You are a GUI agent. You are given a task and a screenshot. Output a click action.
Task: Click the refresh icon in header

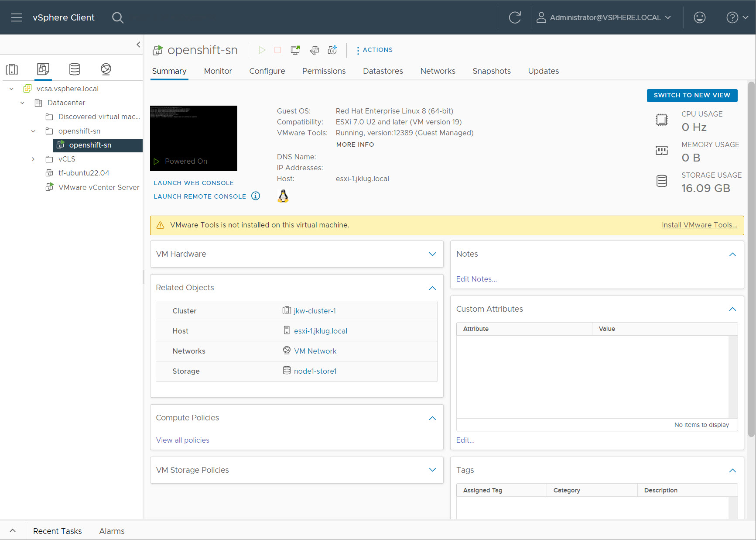tap(515, 17)
